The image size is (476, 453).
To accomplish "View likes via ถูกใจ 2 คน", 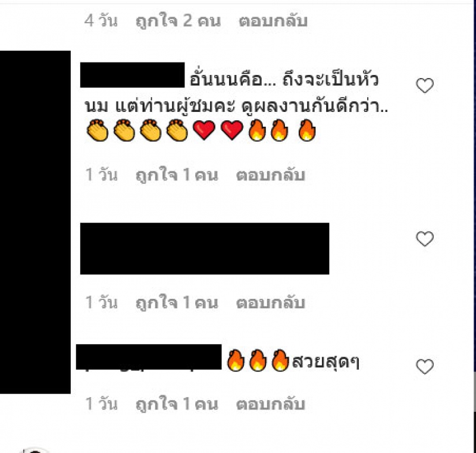I will pos(178,21).
